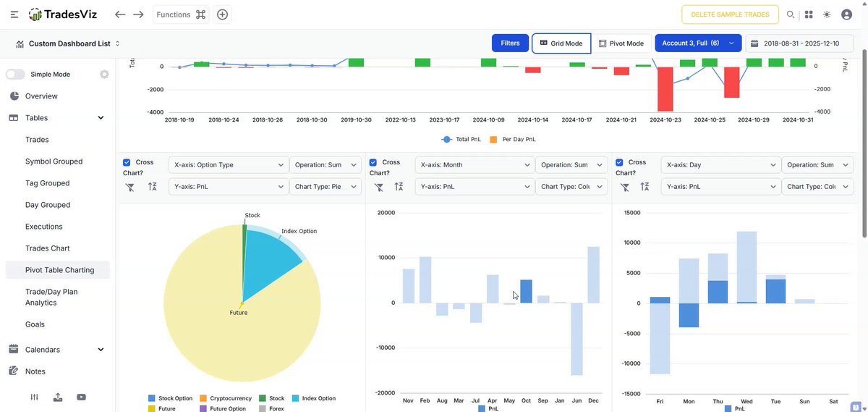Click the A-Z sort icon in Month chart panel
The image size is (868, 412).
point(399,187)
